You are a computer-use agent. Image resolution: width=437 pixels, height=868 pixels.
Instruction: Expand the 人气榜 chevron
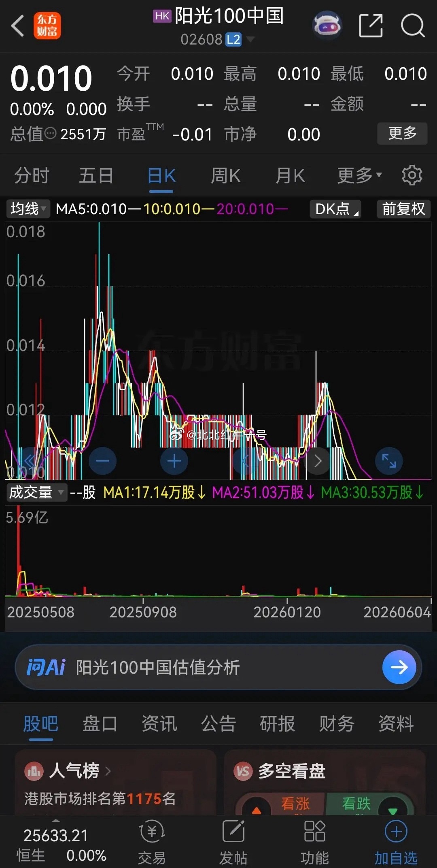click(x=108, y=771)
